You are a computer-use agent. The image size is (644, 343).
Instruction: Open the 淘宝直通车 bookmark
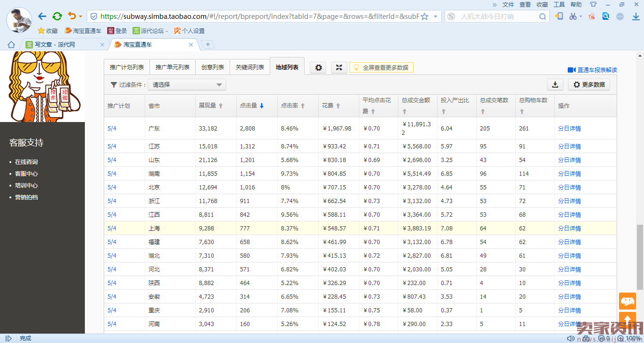(83, 31)
